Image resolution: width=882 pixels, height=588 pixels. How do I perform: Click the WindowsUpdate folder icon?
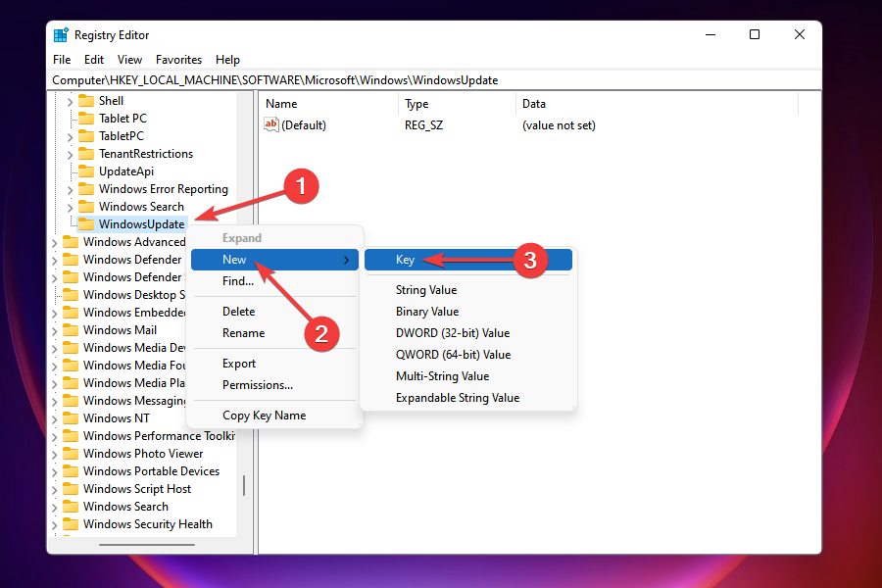pyautogui.click(x=86, y=224)
